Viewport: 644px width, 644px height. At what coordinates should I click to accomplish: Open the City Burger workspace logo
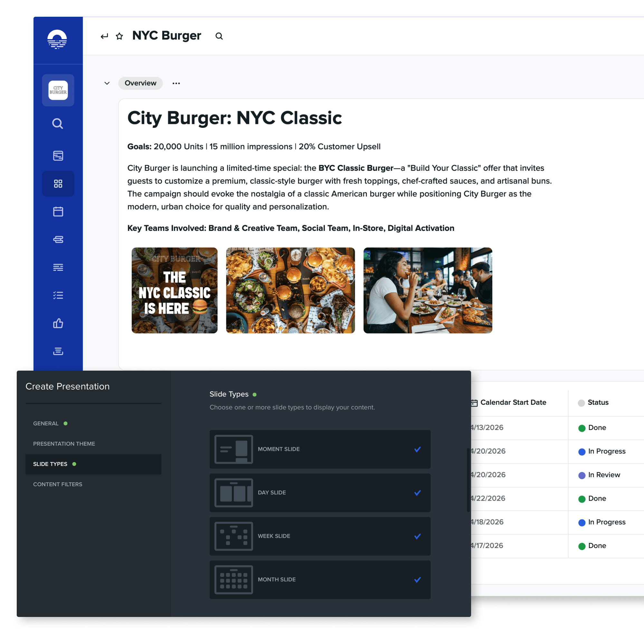(x=58, y=90)
